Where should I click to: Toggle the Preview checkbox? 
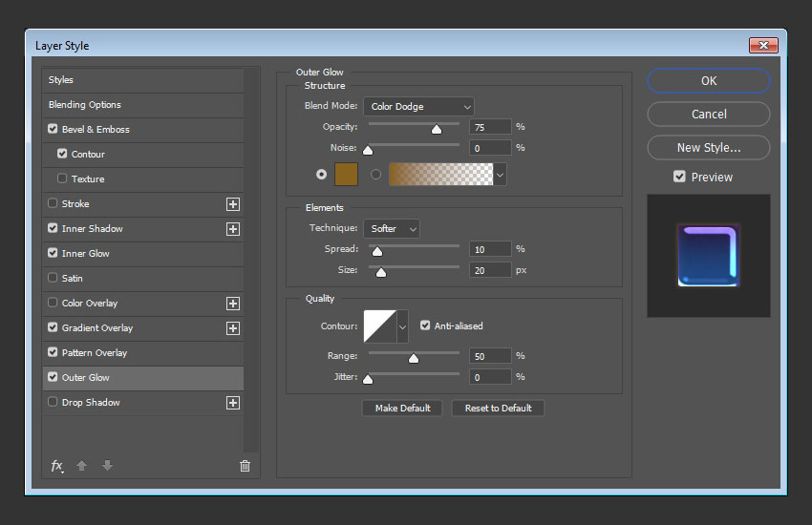coord(679,177)
